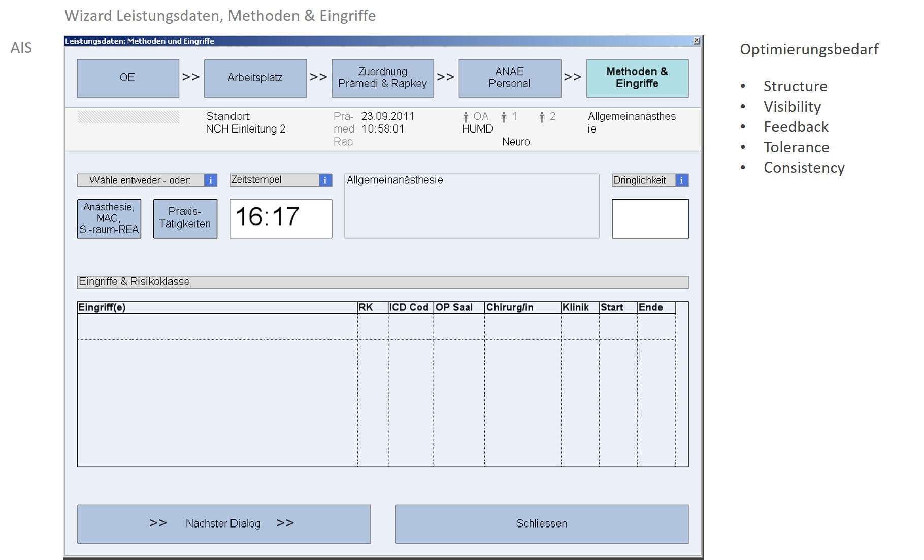This screenshot has height=560, width=924.
Task: Click the person icon labeled 1
Action: coord(504,117)
